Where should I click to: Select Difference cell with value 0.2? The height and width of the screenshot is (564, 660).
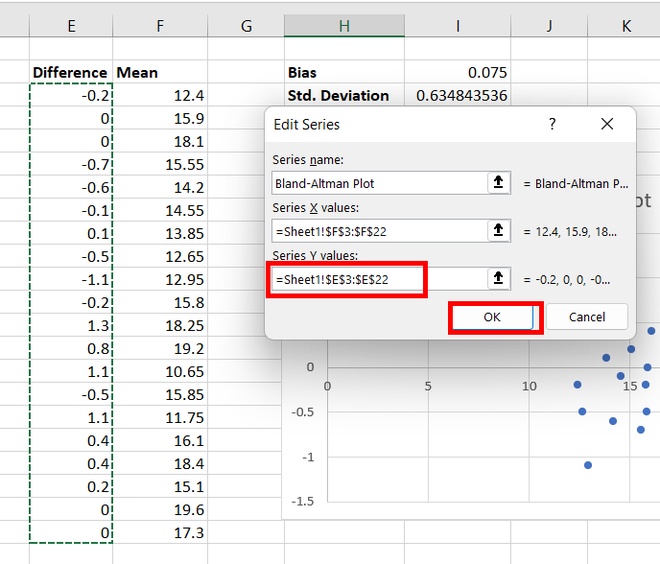[x=71, y=486]
